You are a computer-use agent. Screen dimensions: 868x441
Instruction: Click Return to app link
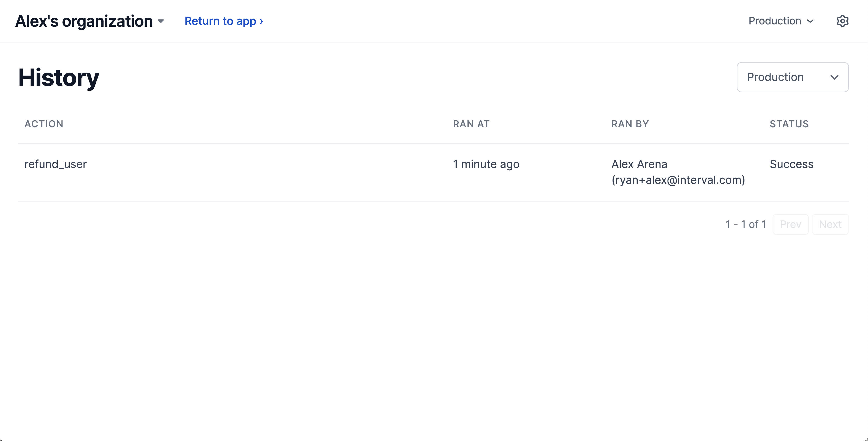pyautogui.click(x=224, y=21)
